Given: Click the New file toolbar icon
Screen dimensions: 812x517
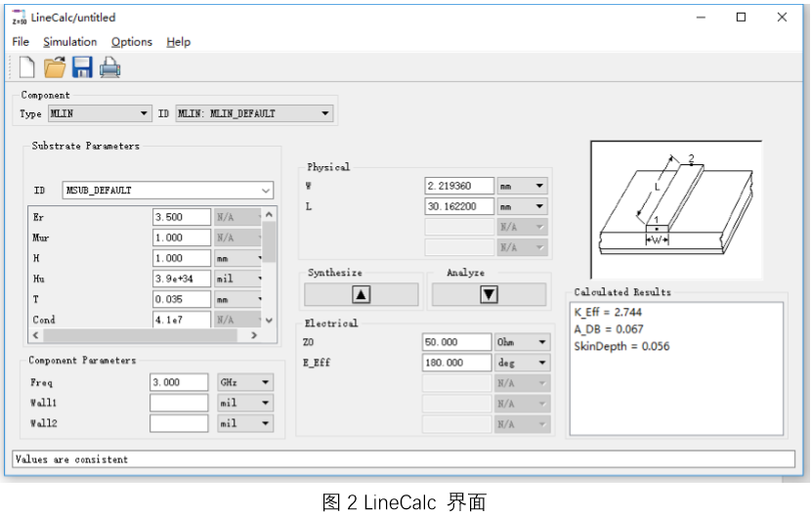Looking at the screenshot, I should pyautogui.click(x=26, y=67).
